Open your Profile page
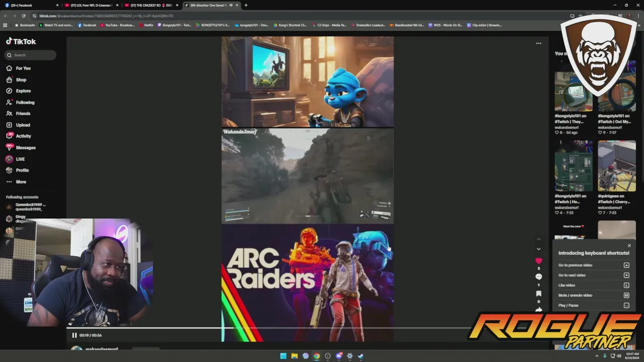The height and width of the screenshot is (362, 644). [17, 170]
